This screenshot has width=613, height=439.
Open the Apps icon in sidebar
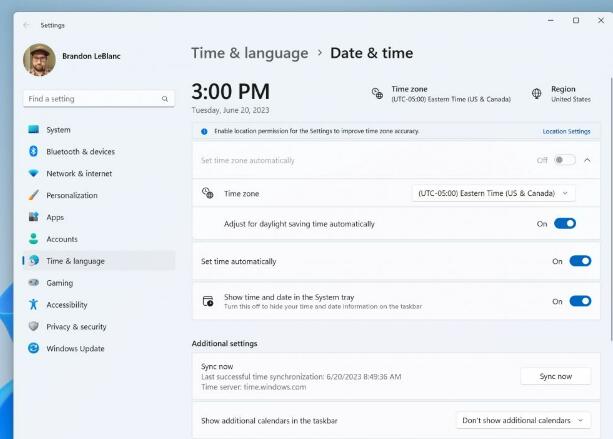click(x=34, y=217)
